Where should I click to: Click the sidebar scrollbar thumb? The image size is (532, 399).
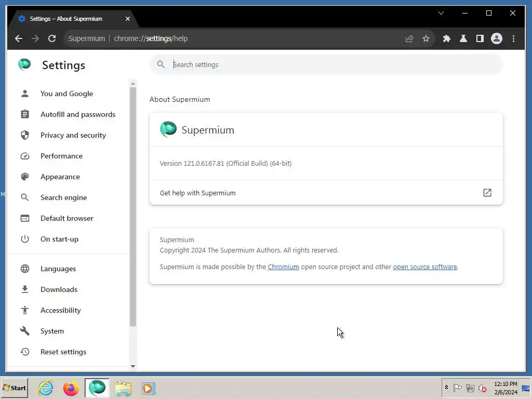pos(133,206)
